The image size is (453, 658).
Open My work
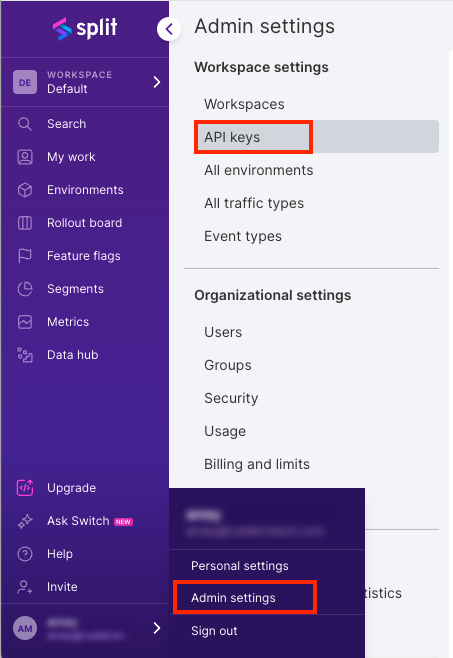[71, 157]
